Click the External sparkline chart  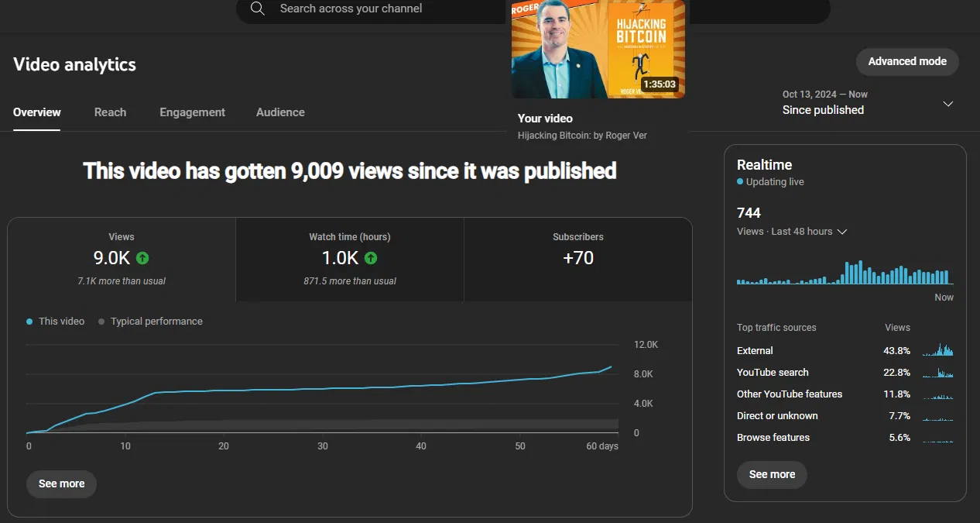coord(937,349)
